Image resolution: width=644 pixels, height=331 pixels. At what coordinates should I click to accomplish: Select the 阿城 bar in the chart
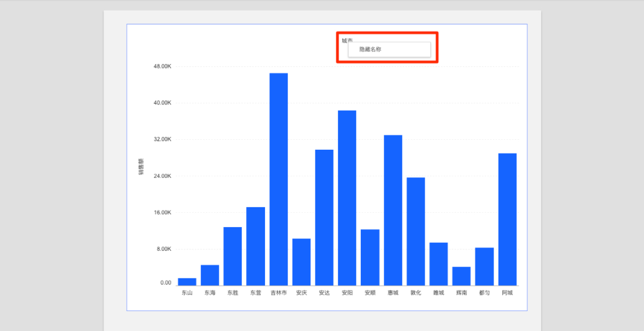tap(507, 219)
